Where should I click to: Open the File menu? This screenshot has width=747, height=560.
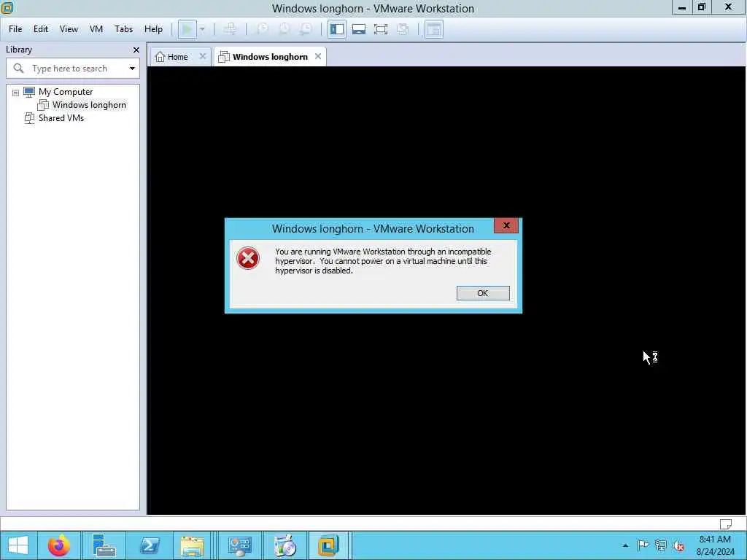click(15, 29)
